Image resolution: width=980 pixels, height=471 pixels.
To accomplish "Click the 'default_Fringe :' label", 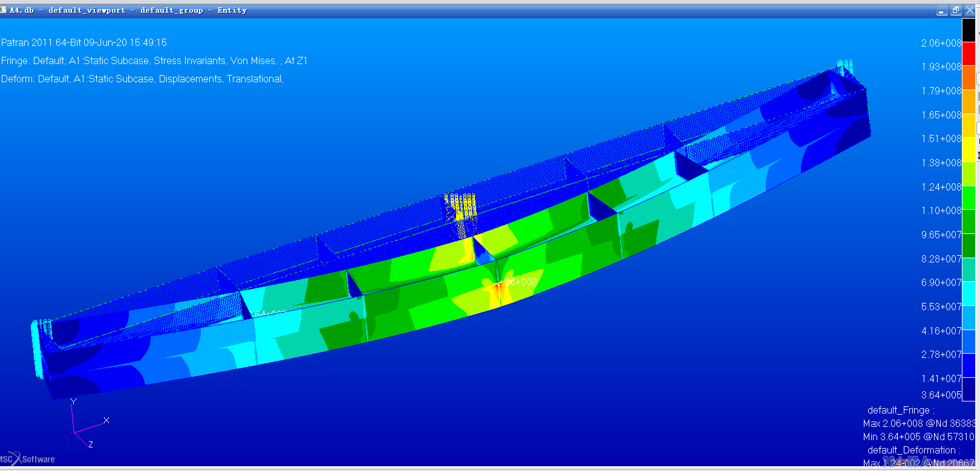I will [901, 410].
